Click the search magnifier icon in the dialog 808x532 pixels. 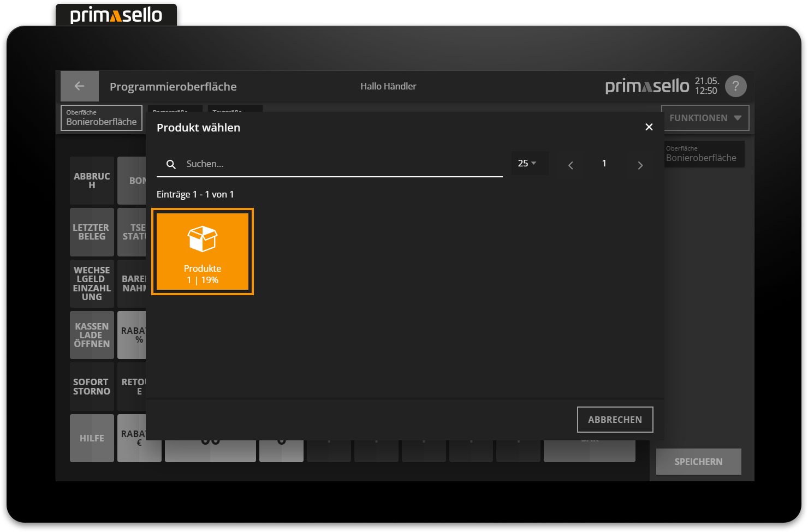point(171,164)
